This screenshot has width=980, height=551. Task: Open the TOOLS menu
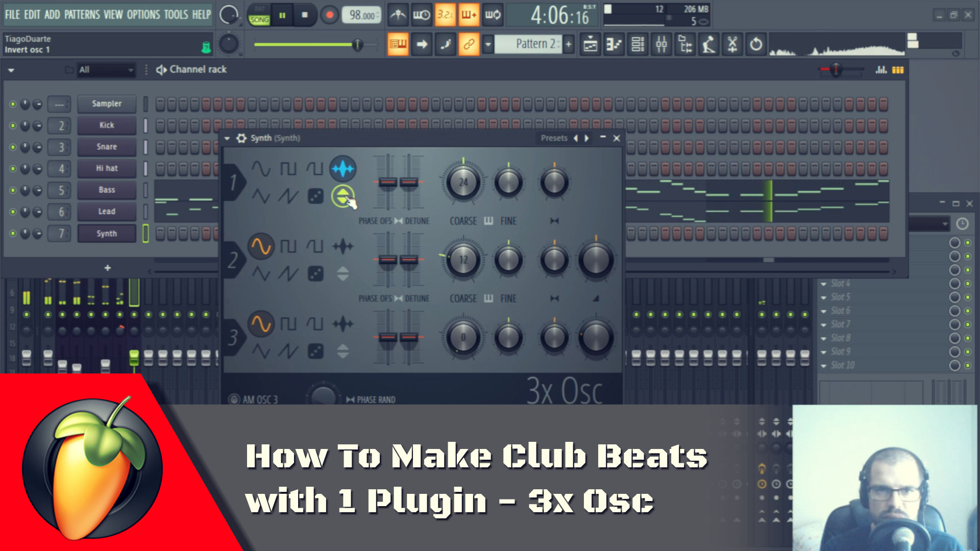tap(176, 15)
